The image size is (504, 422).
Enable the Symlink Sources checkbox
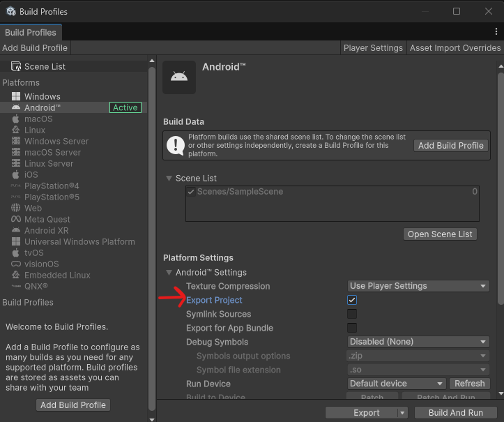[x=352, y=314]
